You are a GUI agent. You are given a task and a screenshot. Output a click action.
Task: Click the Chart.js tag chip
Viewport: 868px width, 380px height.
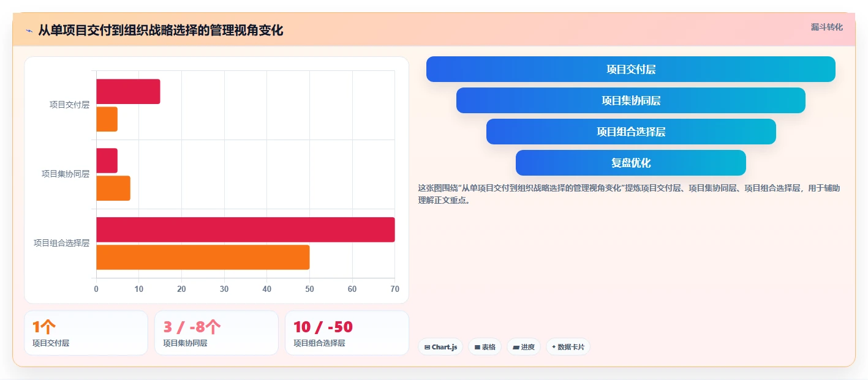tap(440, 347)
